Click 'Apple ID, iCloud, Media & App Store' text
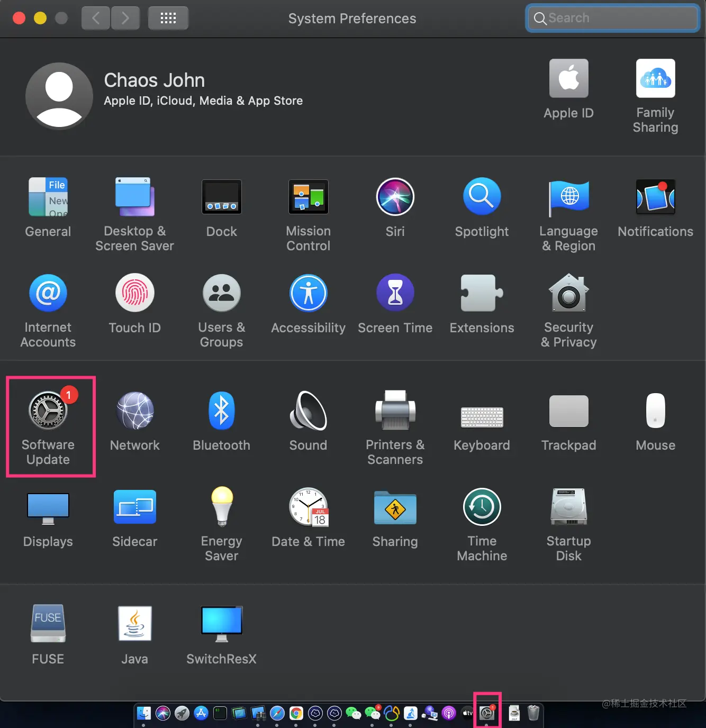The width and height of the screenshot is (706, 728). pyautogui.click(x=203, y=101)
